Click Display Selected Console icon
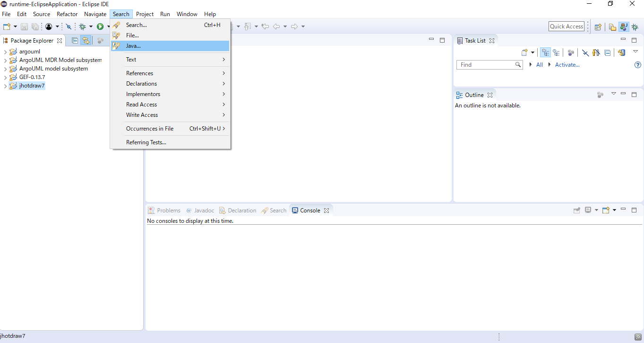Viewport: 644px width, 343px height. (588, 210)
